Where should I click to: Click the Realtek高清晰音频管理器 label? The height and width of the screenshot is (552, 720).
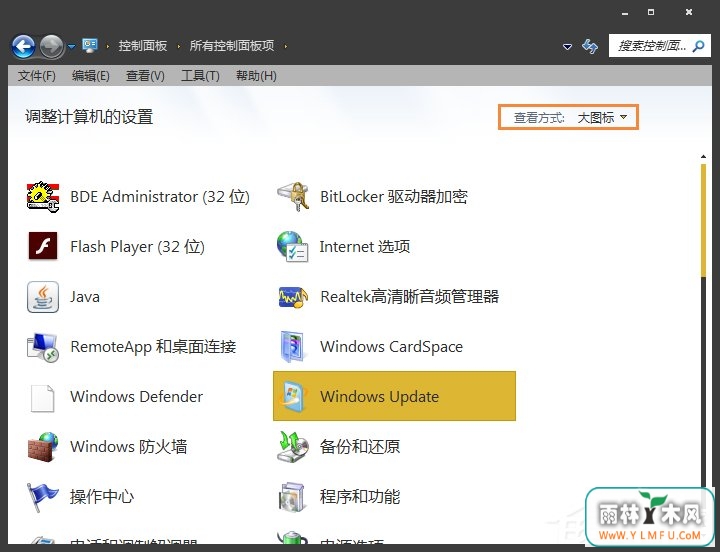410,297
